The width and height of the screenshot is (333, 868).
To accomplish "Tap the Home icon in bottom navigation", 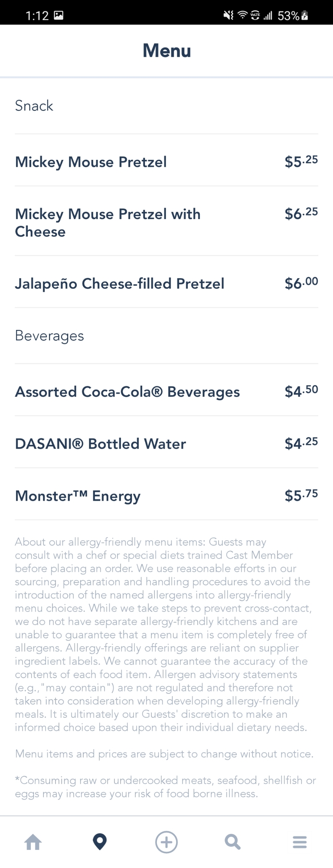I will [x=33, y=842].
